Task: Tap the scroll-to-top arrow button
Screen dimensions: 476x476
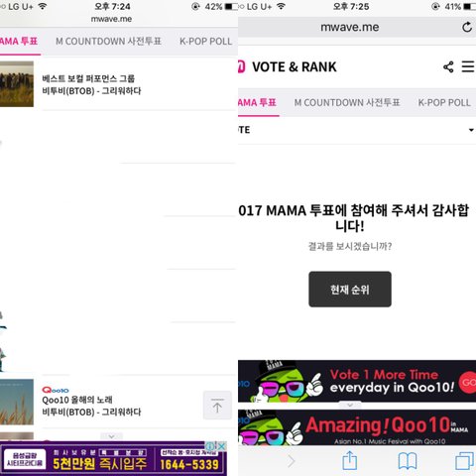Action: point(217,406)
